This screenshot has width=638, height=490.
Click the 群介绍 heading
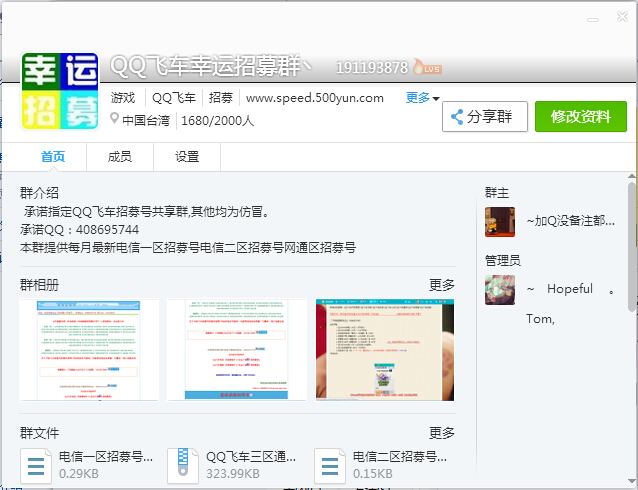(39, 193)
